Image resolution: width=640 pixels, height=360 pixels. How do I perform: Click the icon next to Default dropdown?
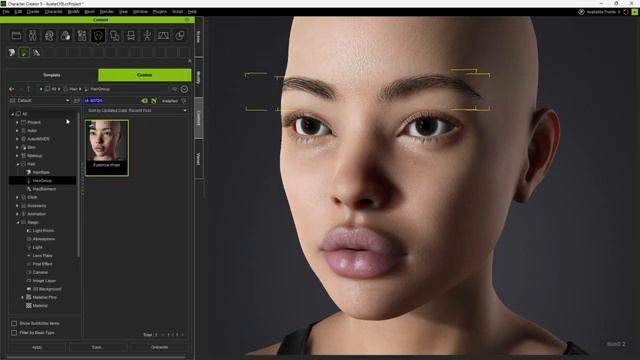76,100
